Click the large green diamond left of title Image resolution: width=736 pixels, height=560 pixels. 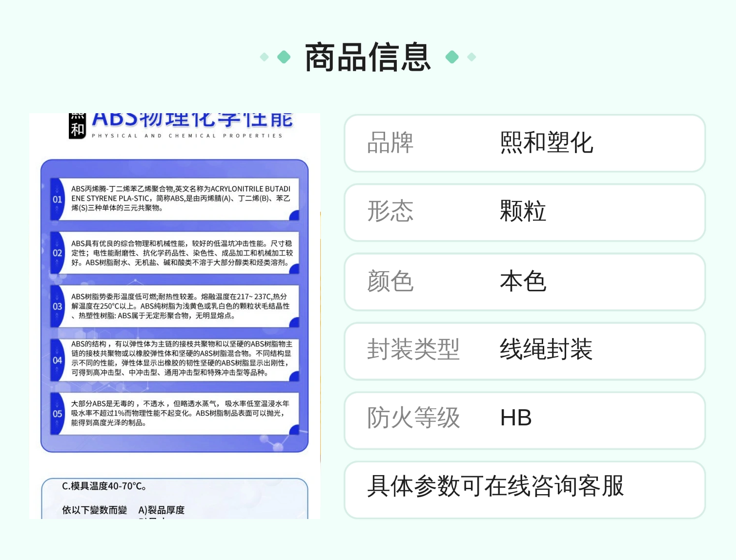tap(284, 57)
